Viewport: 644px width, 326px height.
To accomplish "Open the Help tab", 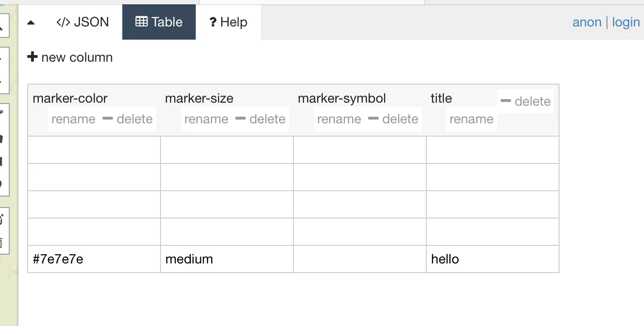I will coord(228,22).
